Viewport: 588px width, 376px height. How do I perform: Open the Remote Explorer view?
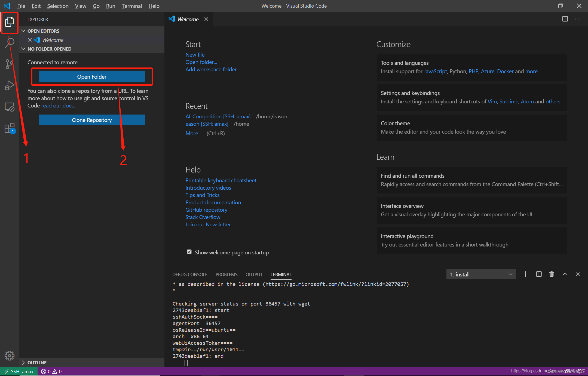(10, 107)
